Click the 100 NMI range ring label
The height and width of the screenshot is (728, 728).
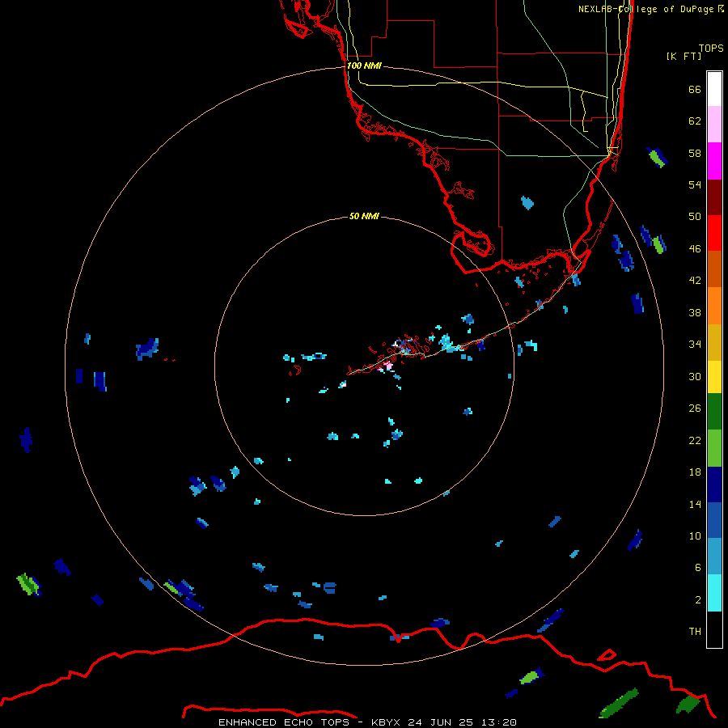tap(364, 66)
